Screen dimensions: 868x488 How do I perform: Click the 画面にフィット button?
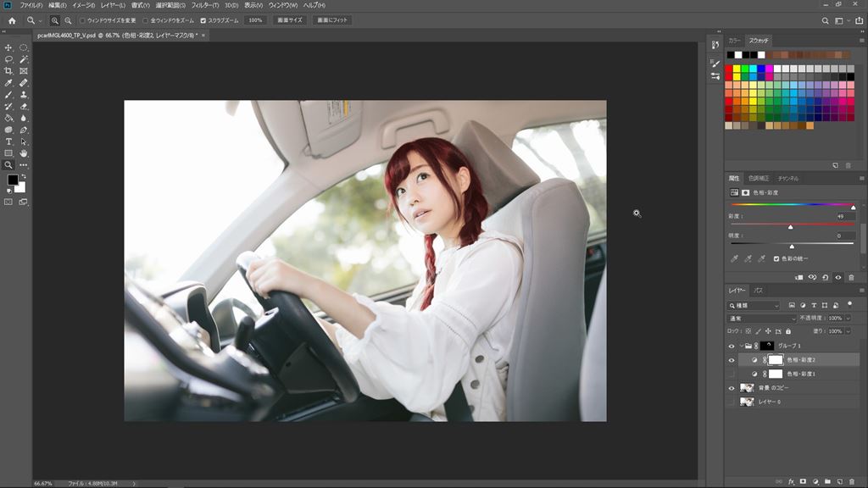coord(332,20)
